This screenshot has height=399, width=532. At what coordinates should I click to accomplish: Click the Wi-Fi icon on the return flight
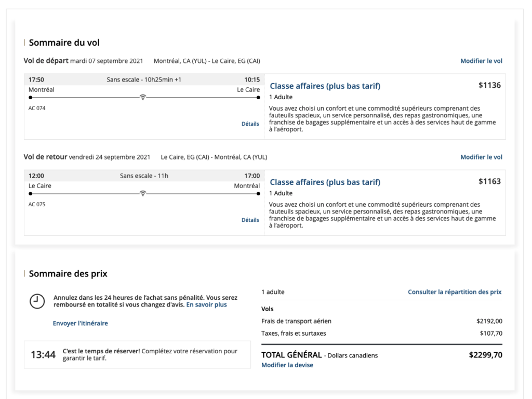click(143, 193)
